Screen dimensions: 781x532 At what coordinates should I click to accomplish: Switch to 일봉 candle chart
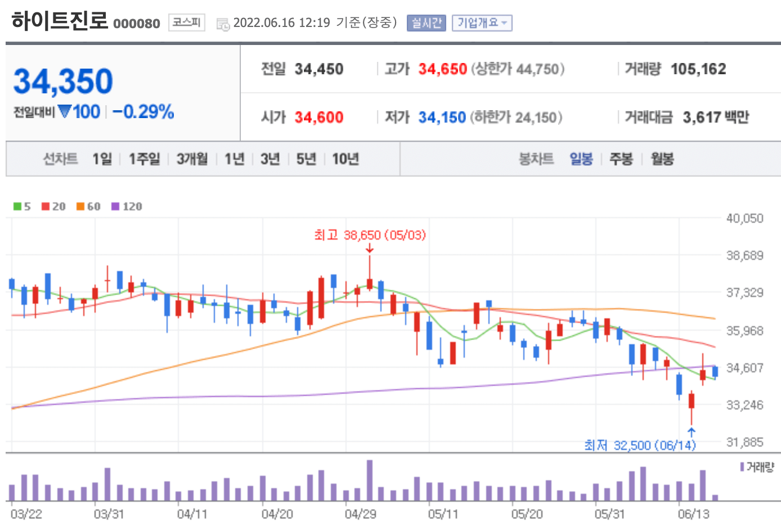tap(581, 159)
